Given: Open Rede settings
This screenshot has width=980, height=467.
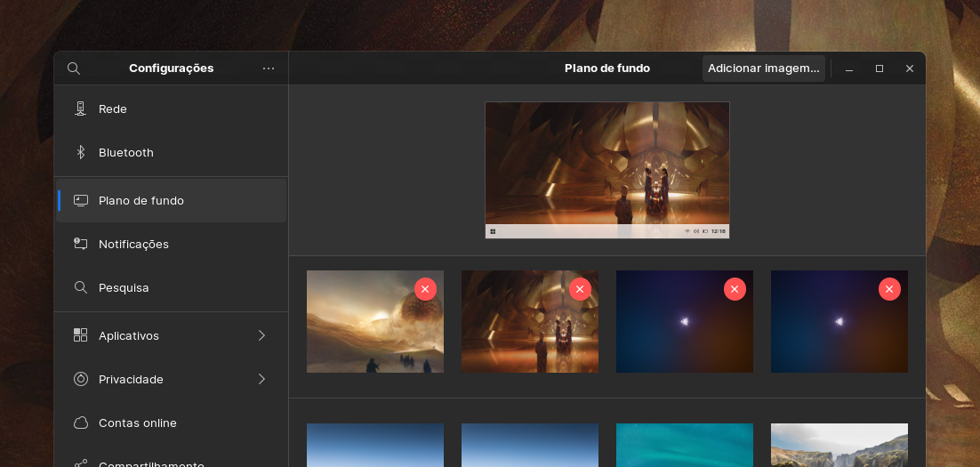Looking at the screenshot, I should [172, 109].
